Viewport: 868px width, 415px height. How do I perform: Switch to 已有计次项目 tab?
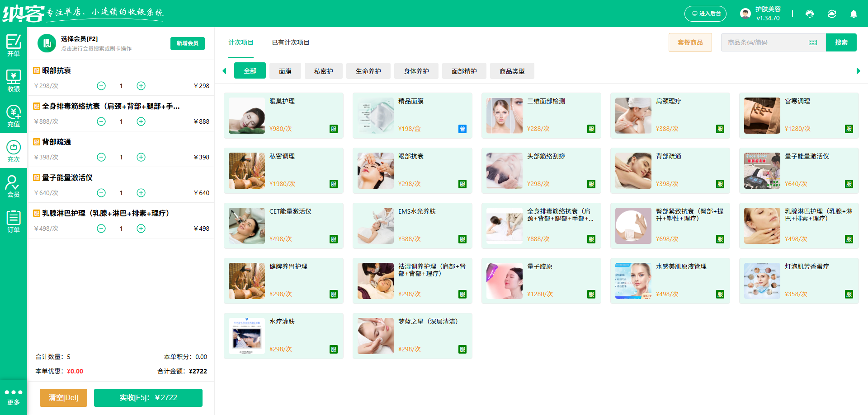291,42
